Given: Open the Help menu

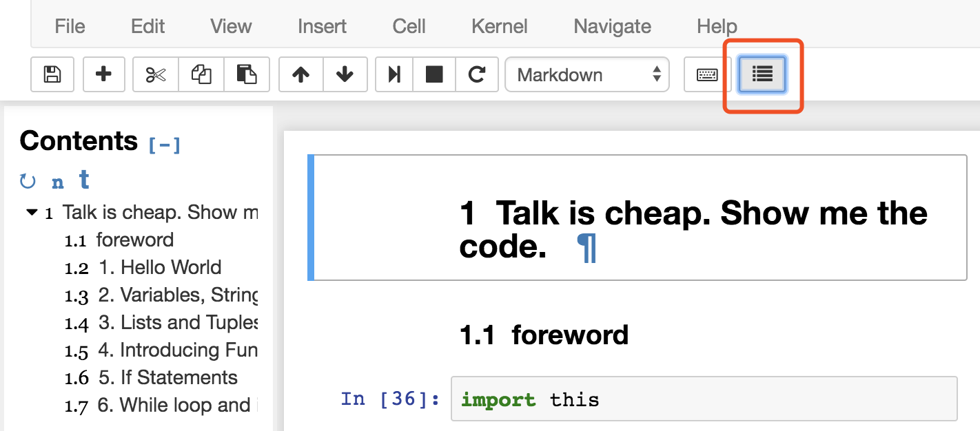Looking at the screenshot, I should (x=717, y=26).
